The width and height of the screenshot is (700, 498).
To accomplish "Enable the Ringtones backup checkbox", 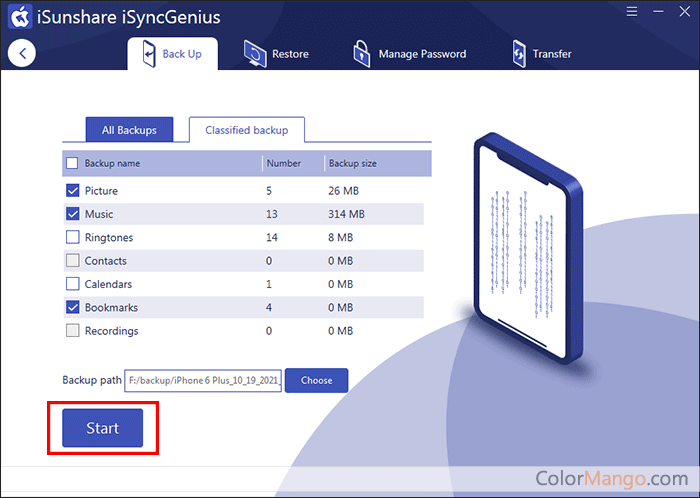I will coord(72,238).
